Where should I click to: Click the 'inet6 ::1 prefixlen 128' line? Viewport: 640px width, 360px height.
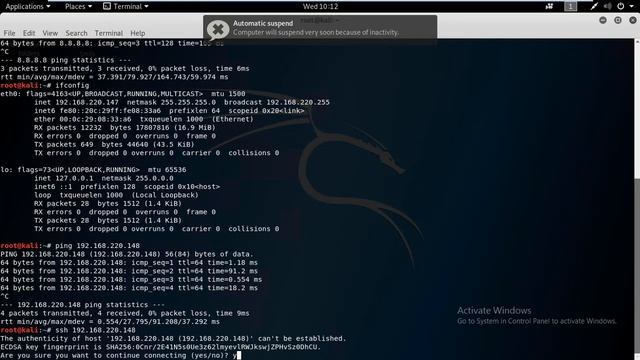click(127, 187)
